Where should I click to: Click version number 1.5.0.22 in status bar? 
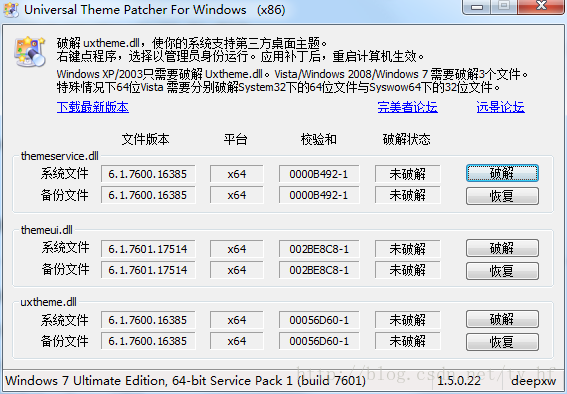459,381
